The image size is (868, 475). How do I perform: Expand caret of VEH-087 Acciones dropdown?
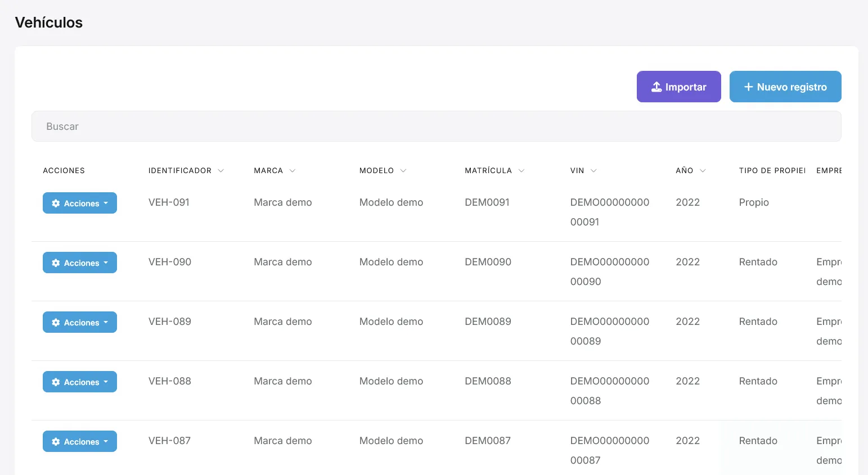[x=106, y=442]
